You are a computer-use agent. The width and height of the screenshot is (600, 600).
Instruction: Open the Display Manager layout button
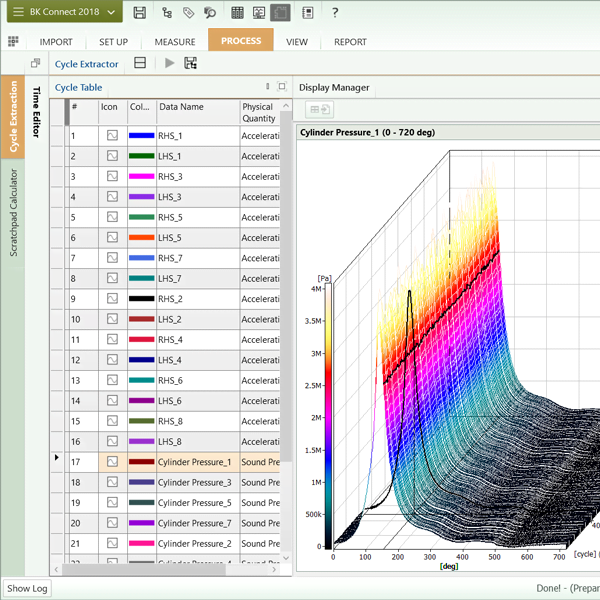pos(321,109)
